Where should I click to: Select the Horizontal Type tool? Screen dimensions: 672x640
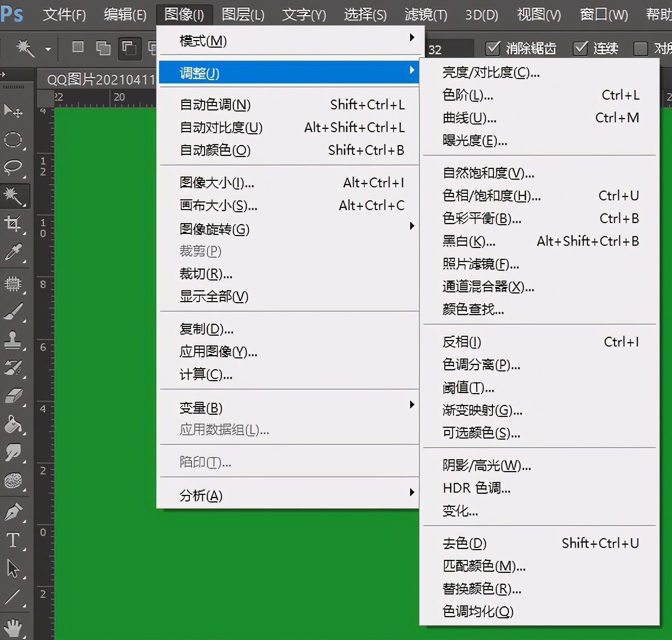(x=13, y=539)
